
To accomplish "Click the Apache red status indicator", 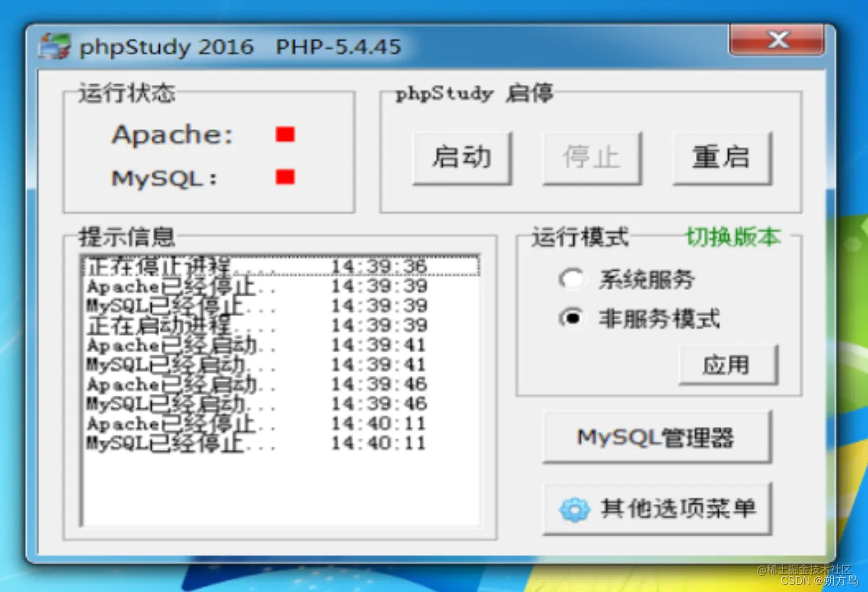I will tap(285, 134).
